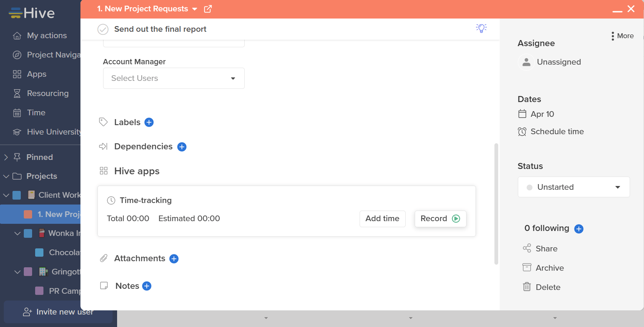Viewport: 644px width, 327px height.
Task: Add a dependency with plus icon
Action: 182,147
